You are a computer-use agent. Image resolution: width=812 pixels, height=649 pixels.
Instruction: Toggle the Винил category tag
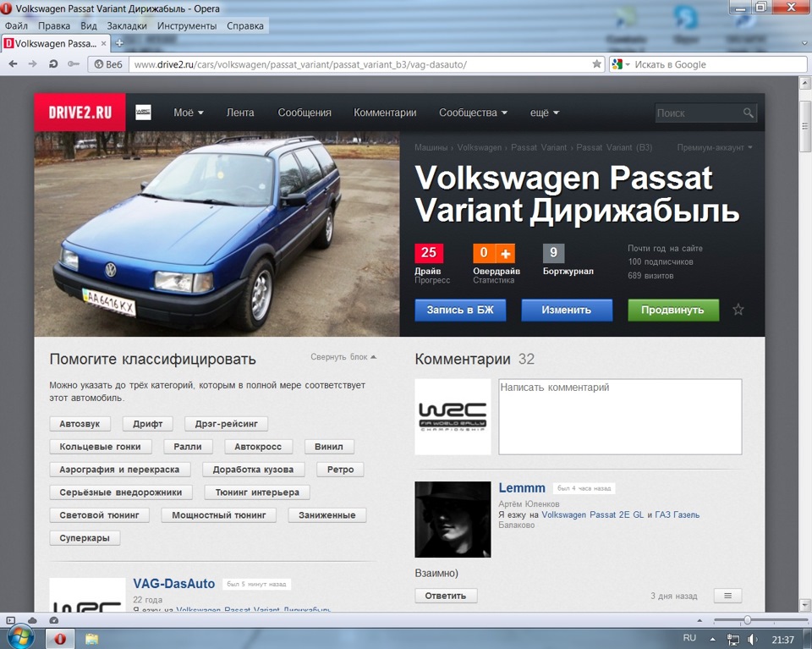pyautogui.click(x=329, y=447)
